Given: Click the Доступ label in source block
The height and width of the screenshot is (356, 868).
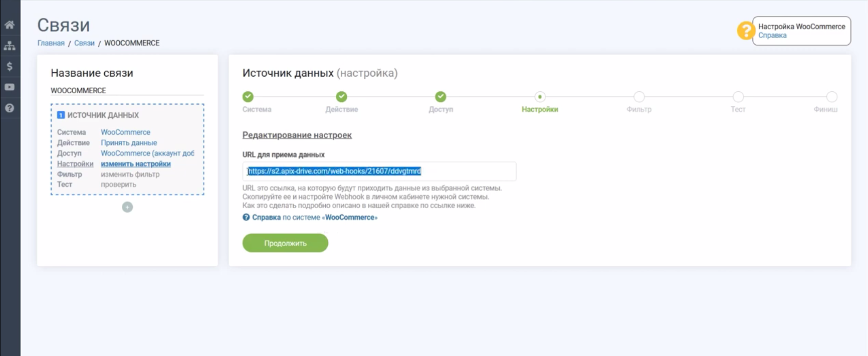Looking at the screenshot, I should click(x=69, y=153).
